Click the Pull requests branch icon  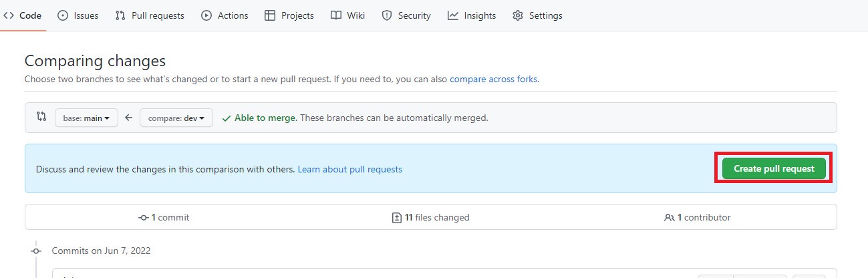pyautogui.click(x=120, y=15)
